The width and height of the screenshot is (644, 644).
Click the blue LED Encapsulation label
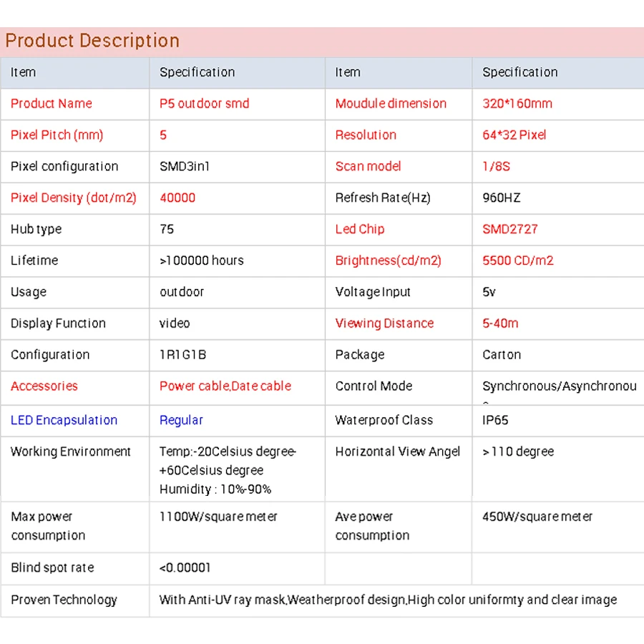pyautogui.click(x=64, y=421)
